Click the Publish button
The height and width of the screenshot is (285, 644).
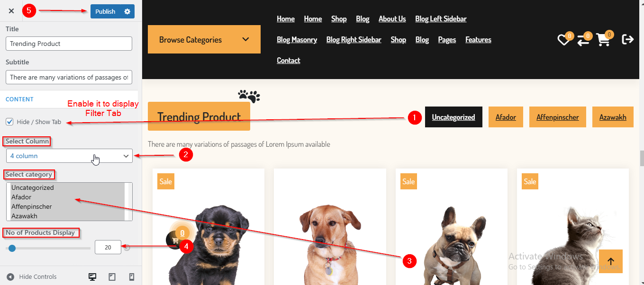coord(105,11)
